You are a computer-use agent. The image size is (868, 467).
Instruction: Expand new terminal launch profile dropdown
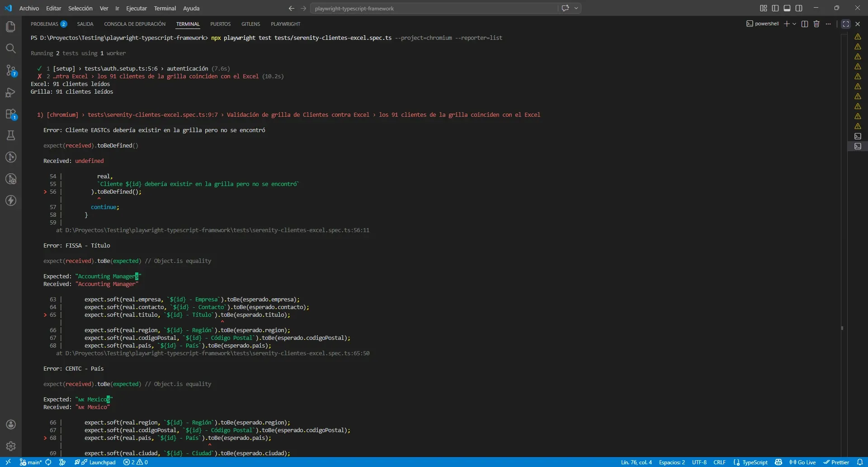pos(794,24)
